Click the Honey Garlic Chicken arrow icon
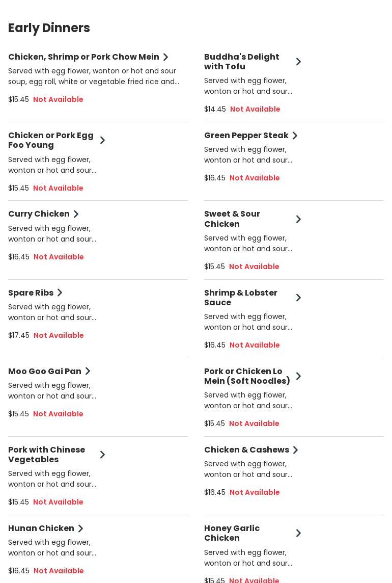Viewport: 392px width, 583px height. pyautogui.click(x=298, y=533)
